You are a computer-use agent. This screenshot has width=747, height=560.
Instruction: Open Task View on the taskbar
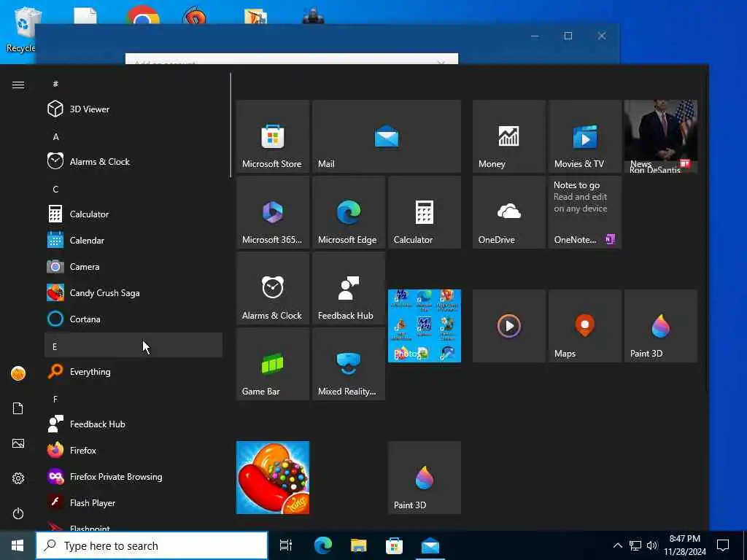(286, 545)
